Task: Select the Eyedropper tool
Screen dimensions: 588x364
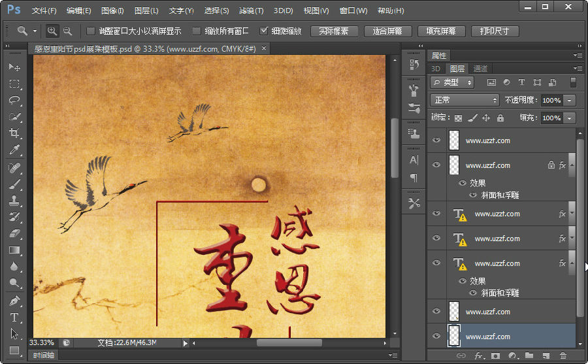Action: tap(14, 150)
